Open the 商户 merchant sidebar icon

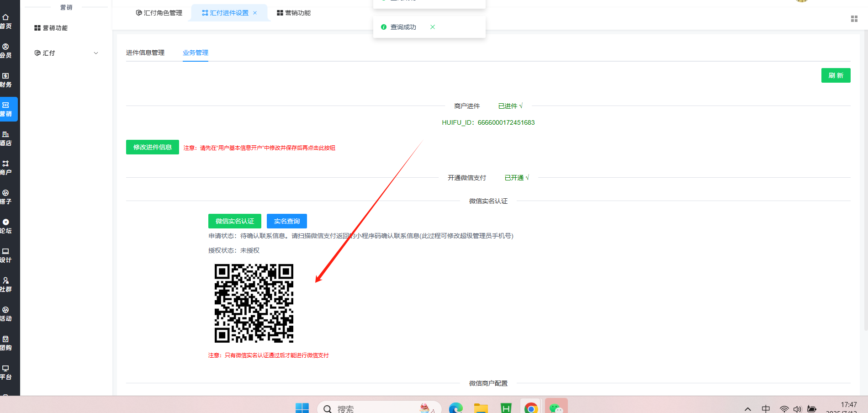coord(6,168)
